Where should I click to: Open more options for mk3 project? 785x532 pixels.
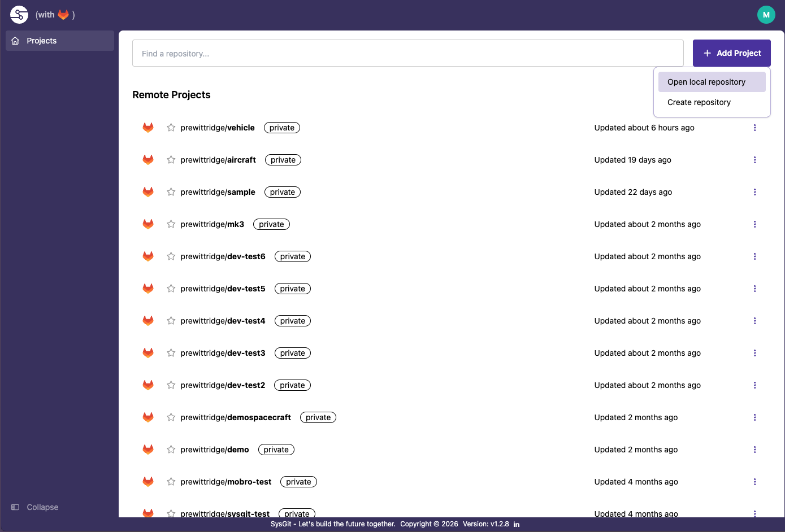tap(754, 224)
